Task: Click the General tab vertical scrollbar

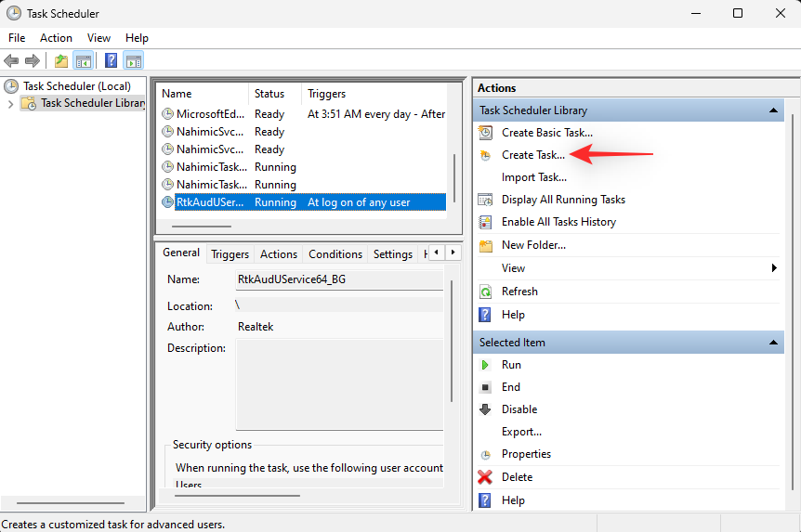Action: [452, 341]
